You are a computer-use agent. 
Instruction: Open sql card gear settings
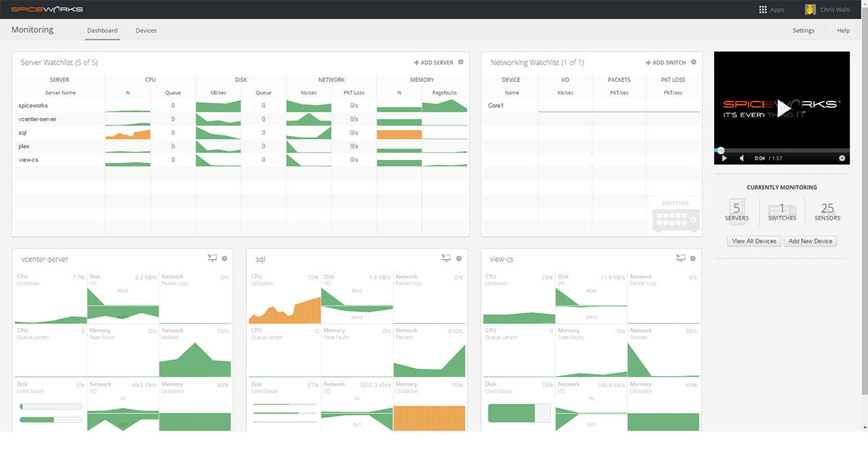tap(458, 258)
